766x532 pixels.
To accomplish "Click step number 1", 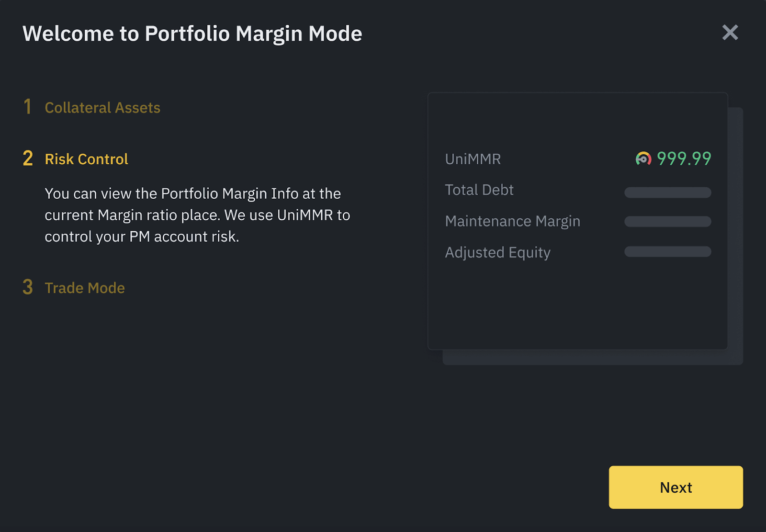I will coord(28,107).
